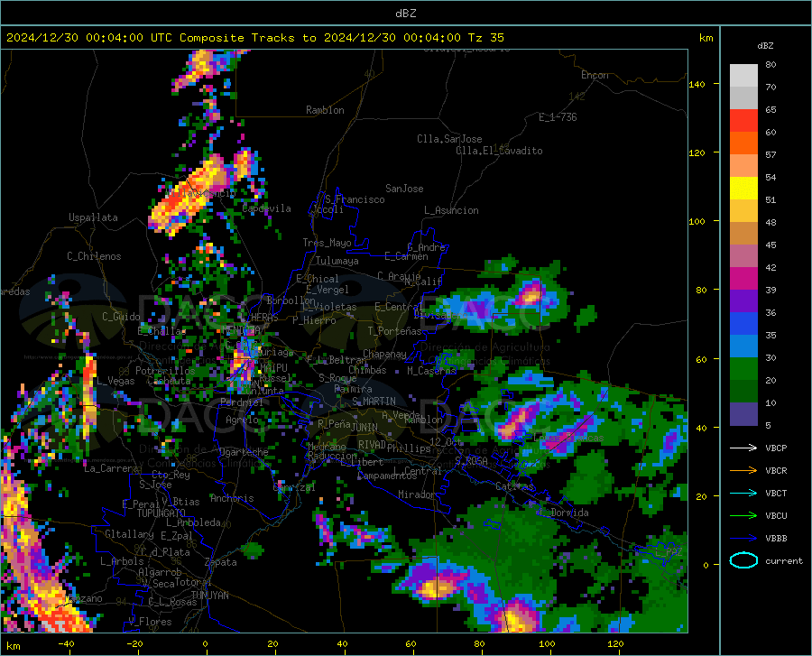Click the Agrelo label
Screen dimensions: 812x656
coord(242,420)
